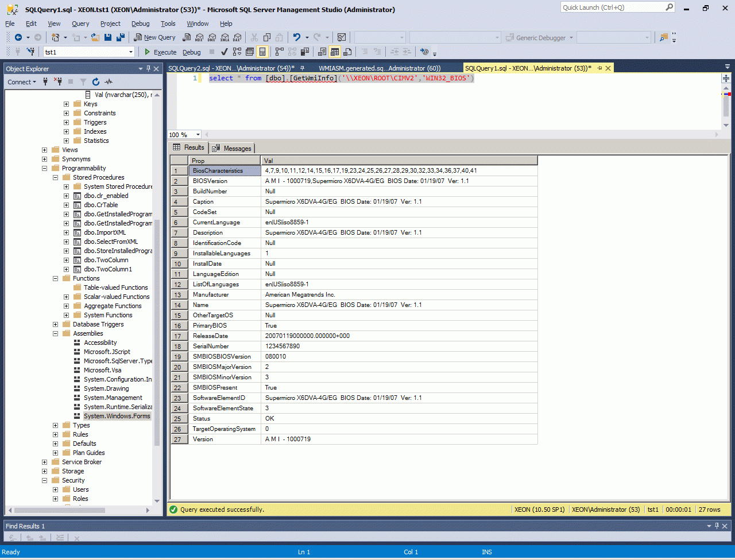Select the dbo.CrTable stored procedure
735x560 pixels.
(x=100, y=205)
